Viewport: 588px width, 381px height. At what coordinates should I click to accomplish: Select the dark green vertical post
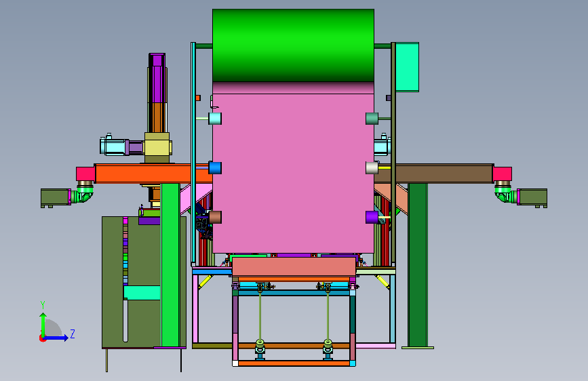pos(417,265)
